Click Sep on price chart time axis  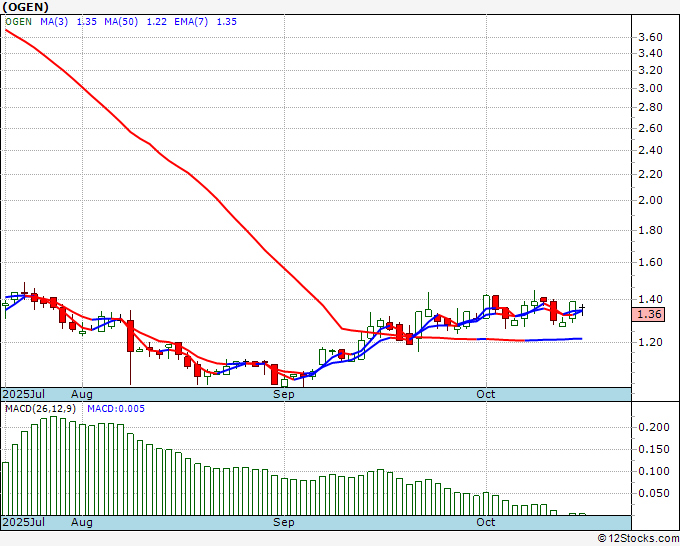[284, 394]
